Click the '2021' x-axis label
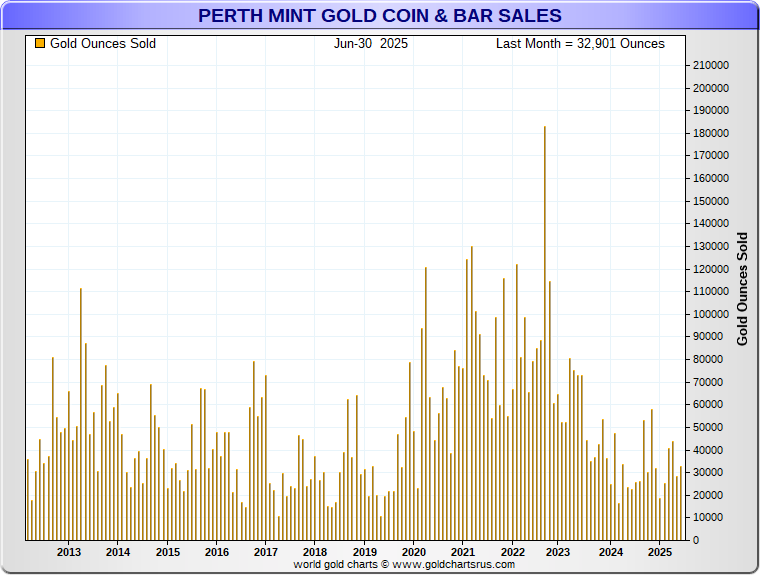The image size is (760, 575). 463,552
